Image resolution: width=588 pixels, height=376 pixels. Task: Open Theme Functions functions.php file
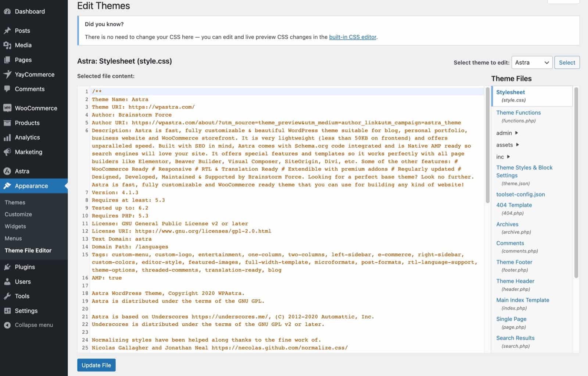coord(519,116)
